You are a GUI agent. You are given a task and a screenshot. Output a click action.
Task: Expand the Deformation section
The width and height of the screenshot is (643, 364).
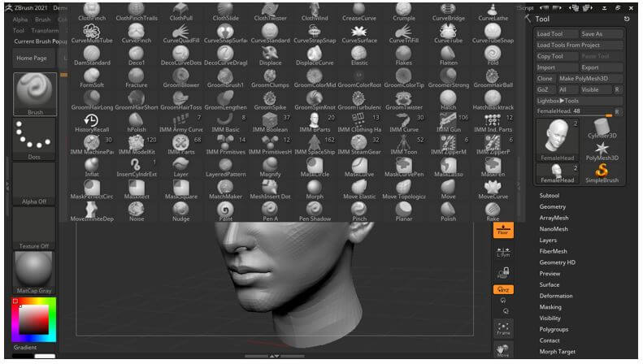[x=556, y=296]
